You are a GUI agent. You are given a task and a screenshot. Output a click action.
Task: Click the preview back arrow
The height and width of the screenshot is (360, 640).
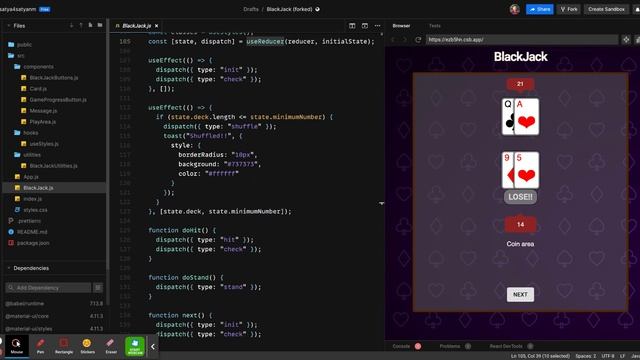coord(393,40)
